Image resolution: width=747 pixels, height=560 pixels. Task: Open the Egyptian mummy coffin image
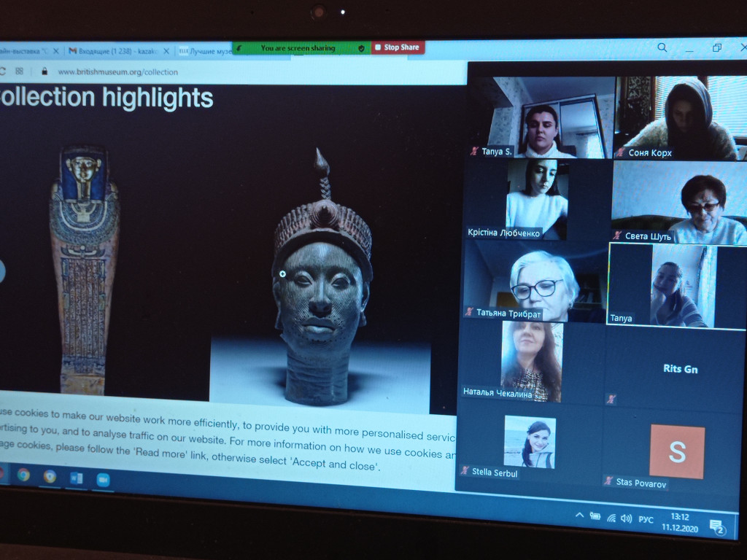pyautogui.click(x=85, y=270)
